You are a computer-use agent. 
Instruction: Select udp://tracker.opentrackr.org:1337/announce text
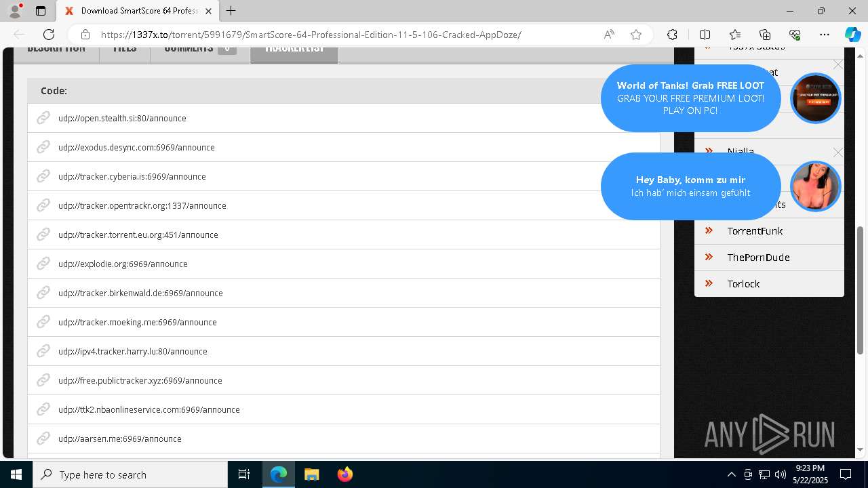pos(142,205)
